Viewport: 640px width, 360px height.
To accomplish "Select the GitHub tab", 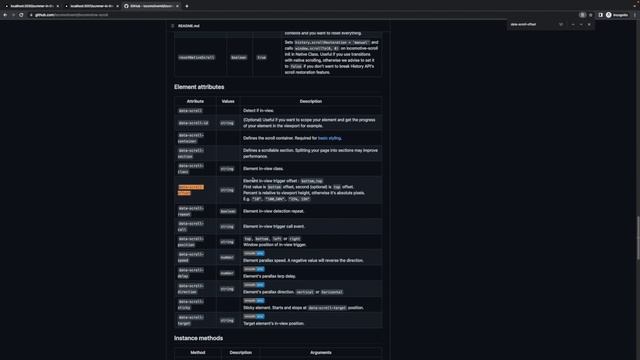I will [151, 6].
